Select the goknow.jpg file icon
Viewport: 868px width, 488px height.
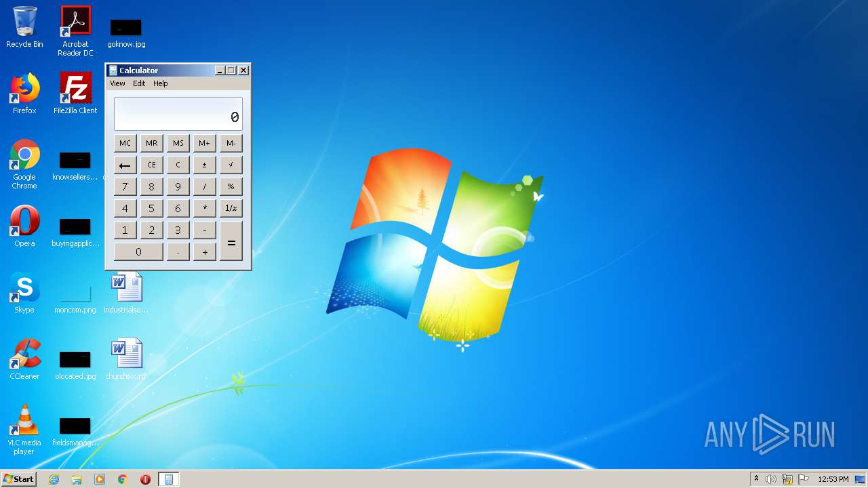tap(126, 33)
